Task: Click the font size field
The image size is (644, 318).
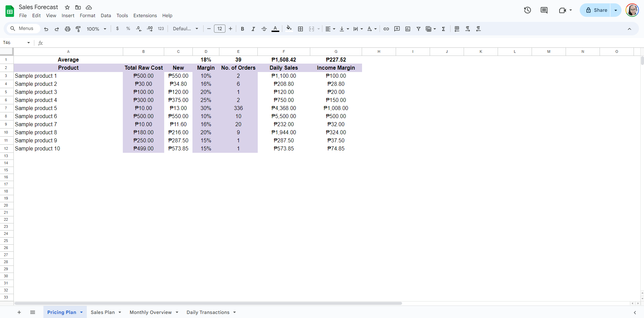Action: click(220, 29)
